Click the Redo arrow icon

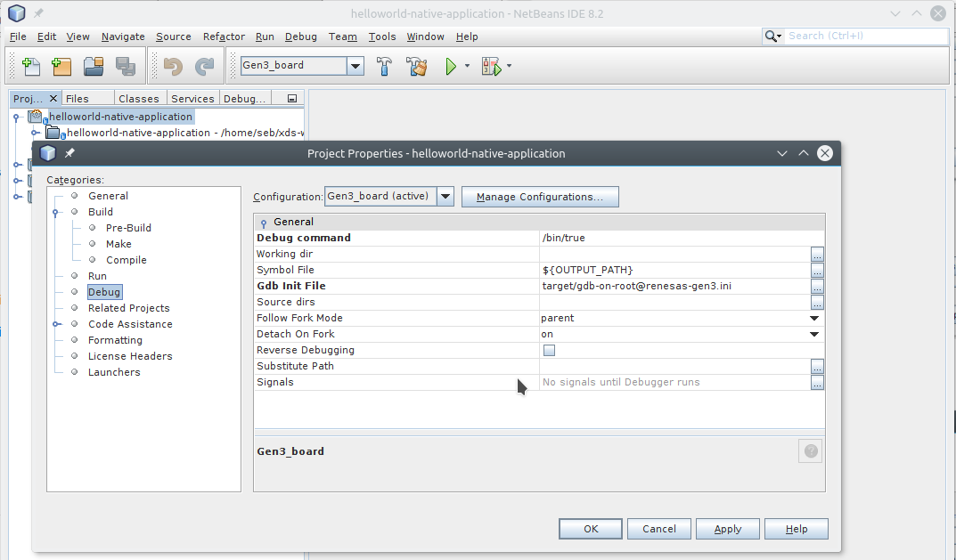(204, 66)
